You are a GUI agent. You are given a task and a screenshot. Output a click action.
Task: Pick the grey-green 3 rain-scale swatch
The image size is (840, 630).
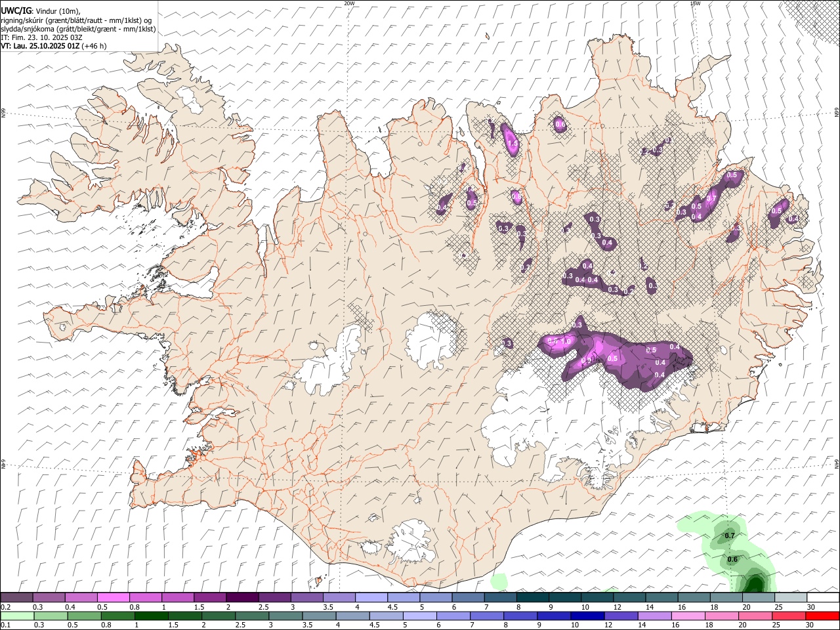(x=285, y=616)
